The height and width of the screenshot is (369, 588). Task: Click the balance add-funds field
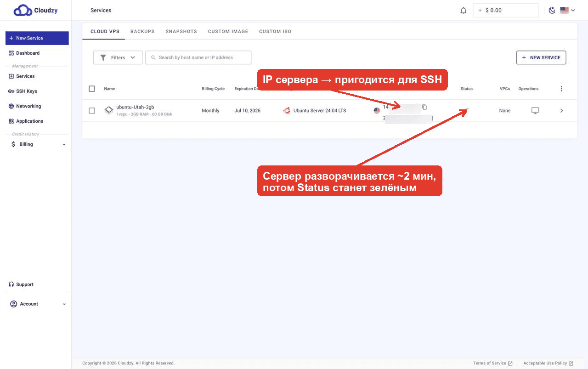click(506, 10)
